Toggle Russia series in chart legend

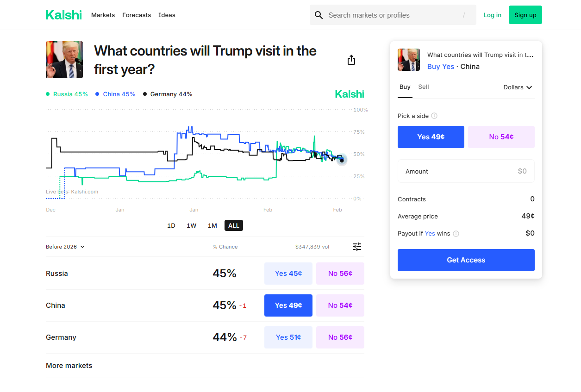[x=67, y=94]
